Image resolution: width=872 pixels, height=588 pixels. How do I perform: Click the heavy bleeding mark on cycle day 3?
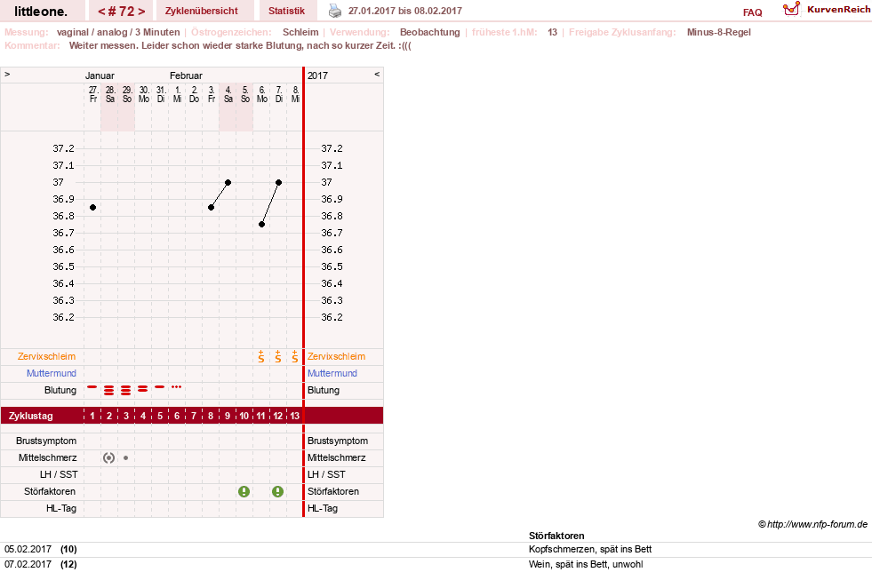[125, 390]
